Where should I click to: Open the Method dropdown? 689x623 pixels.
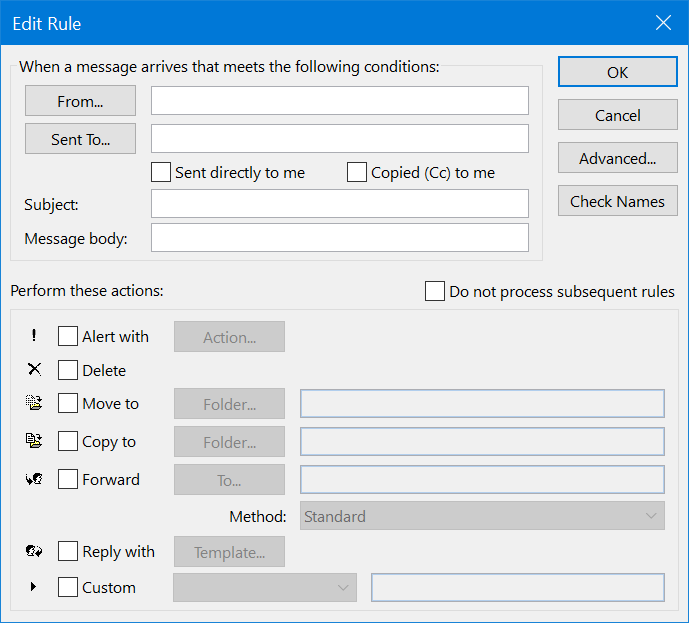[482, 516]
